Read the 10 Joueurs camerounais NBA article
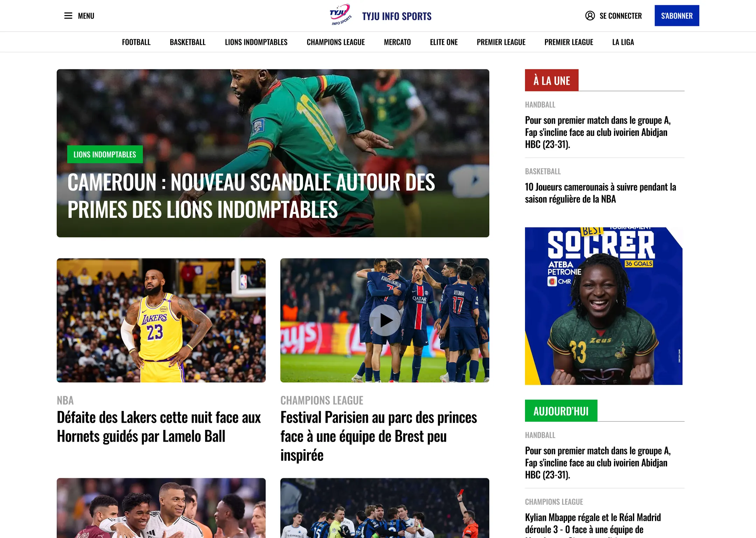 (600, 193)
